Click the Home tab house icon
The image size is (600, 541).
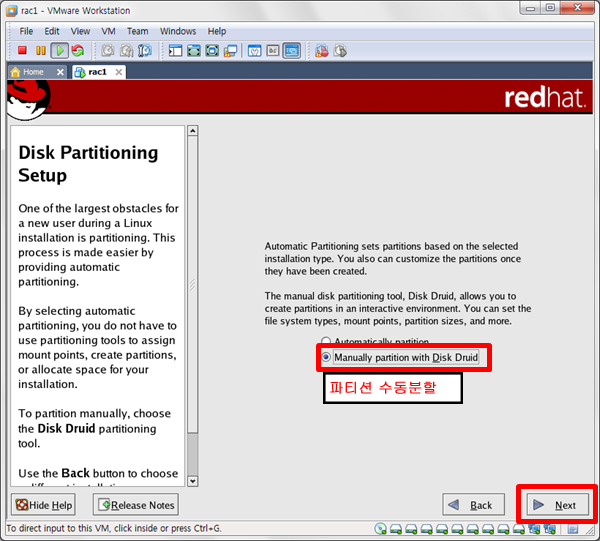click(15, 72)
